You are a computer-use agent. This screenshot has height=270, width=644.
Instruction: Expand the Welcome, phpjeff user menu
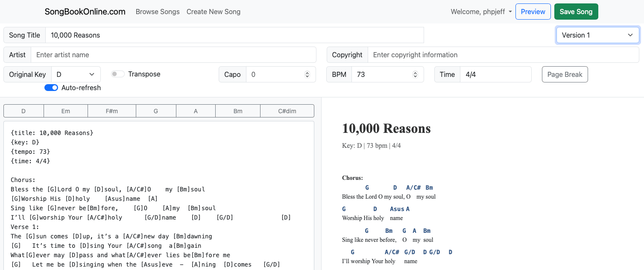pos(481,12)
